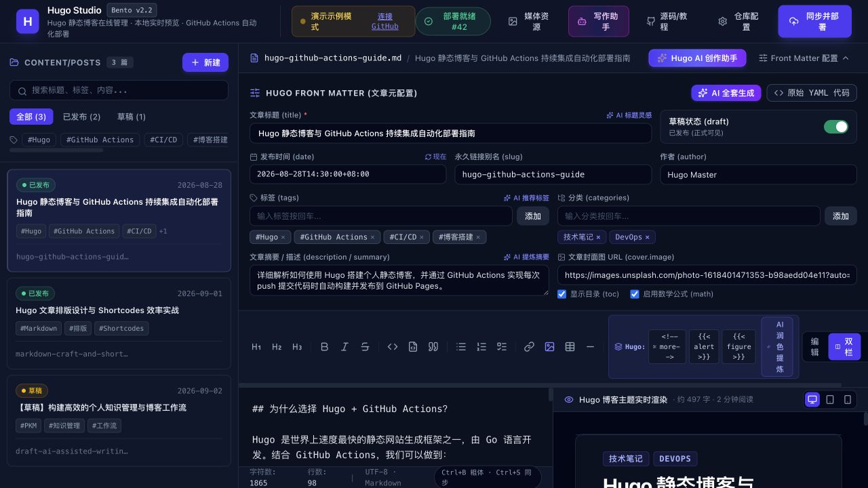Insert a Heading 3 from the toolbar
This screenshot has height=488, width=868.
[x=297, y=347]
